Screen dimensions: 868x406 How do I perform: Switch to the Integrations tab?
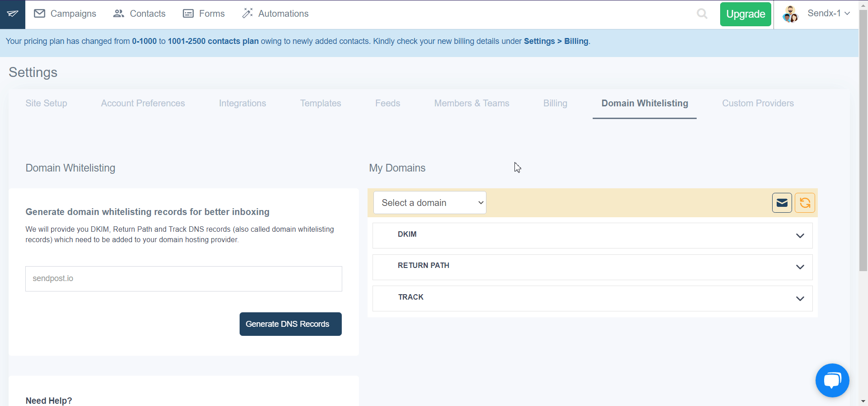[242, 103]
